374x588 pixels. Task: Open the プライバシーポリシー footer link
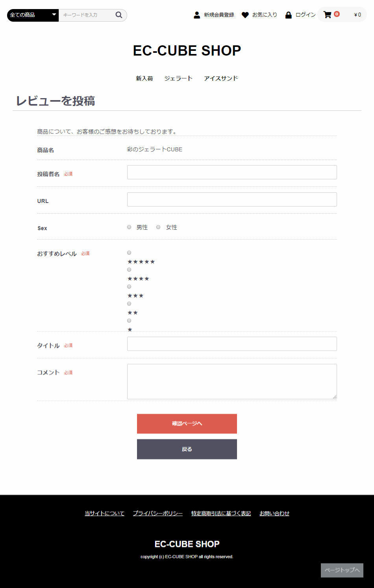[157, 513]
